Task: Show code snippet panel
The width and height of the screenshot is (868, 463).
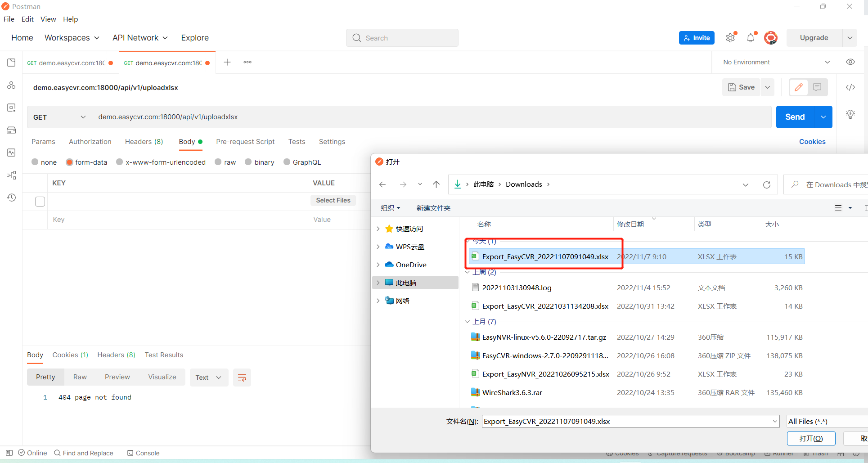Action: point(850,87)
